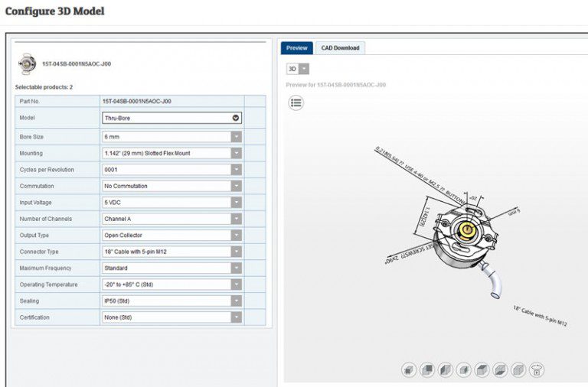Click the '18" Cable with 5-pin M12' annotation
The width and height of the screenshot is (588, 387).
tap(540, 316)
